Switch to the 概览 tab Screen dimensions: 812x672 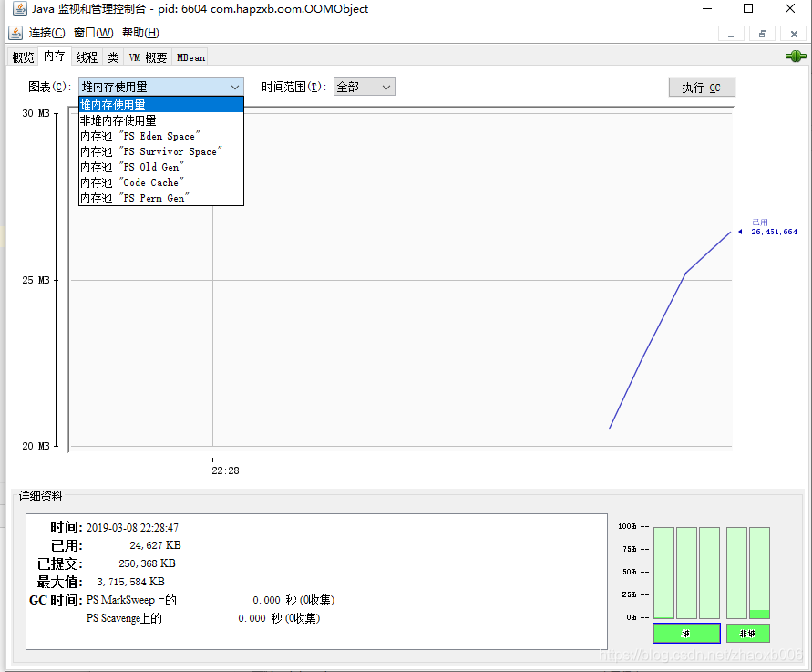point(23,57)
